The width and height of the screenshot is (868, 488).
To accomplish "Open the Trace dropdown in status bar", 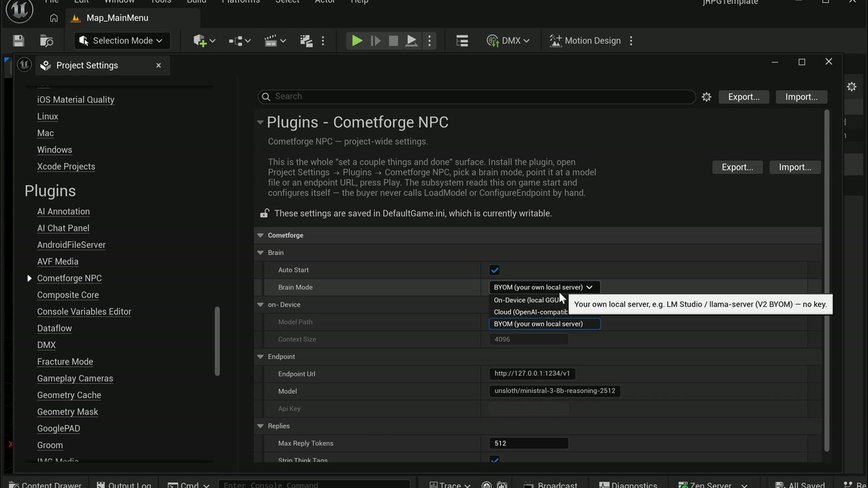I will point(450,484).
